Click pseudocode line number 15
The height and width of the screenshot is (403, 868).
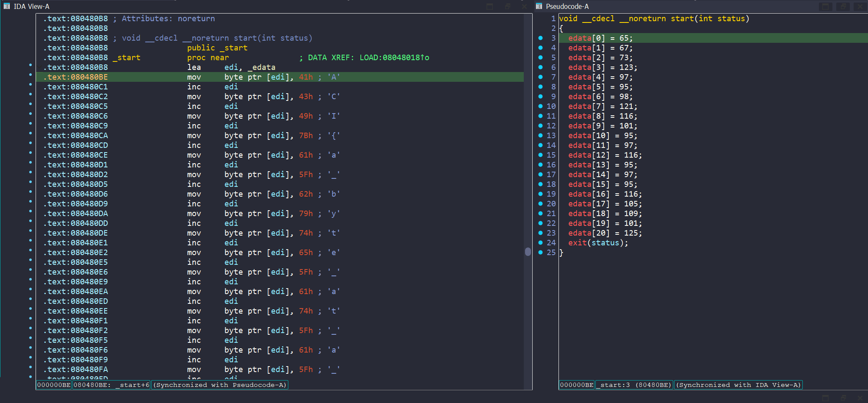tap(551, 155)
